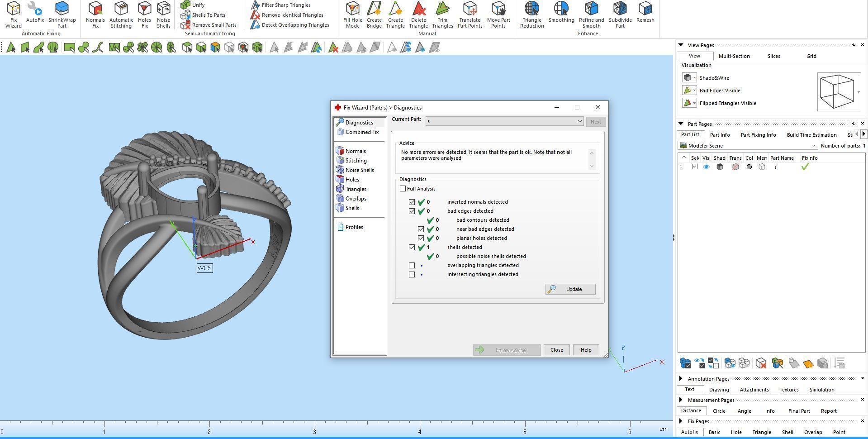This screenshot has width=868, height=439.
Task: Click the view cube thumbnail
Action: pos(839,92)
